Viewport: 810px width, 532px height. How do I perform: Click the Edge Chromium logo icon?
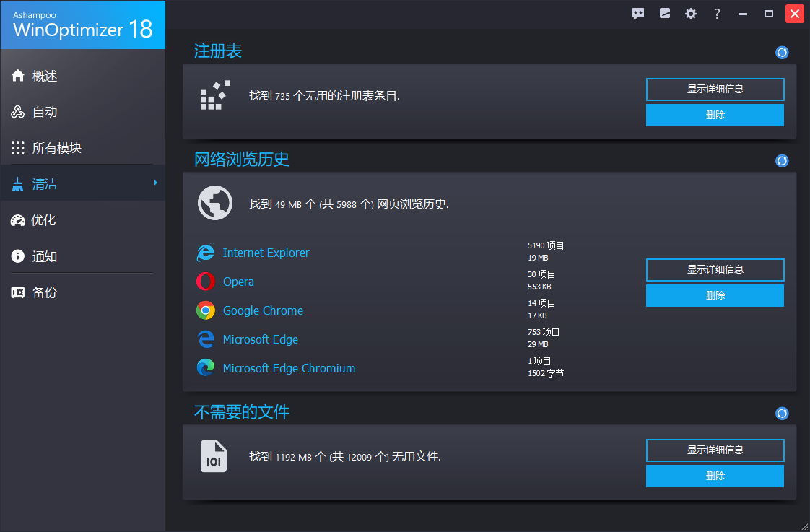pos(206,367)
